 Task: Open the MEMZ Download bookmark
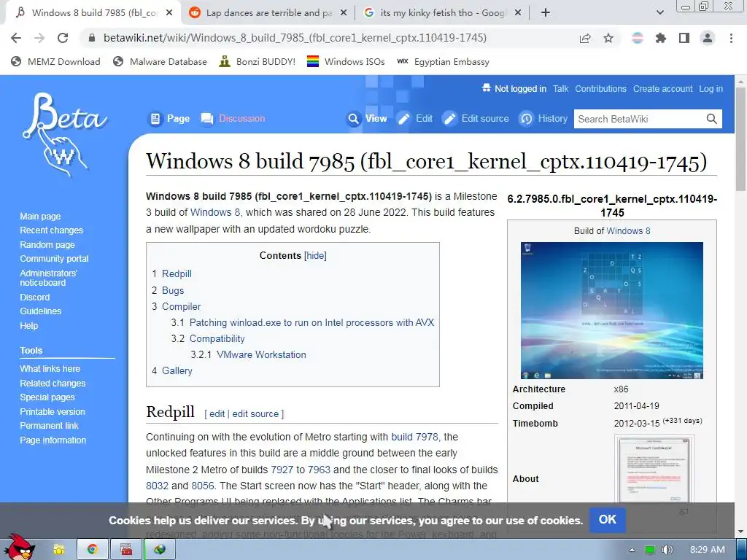(55, 61)
